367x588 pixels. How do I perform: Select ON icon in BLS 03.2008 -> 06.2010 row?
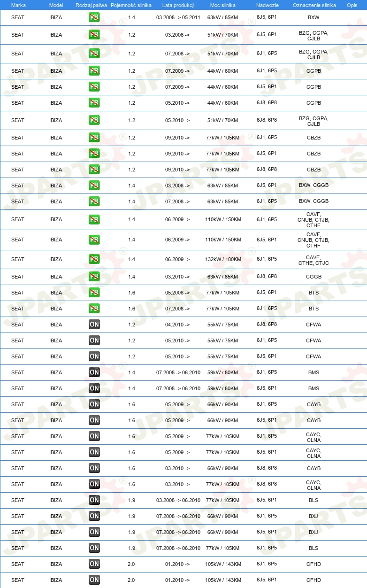point(94,500)
